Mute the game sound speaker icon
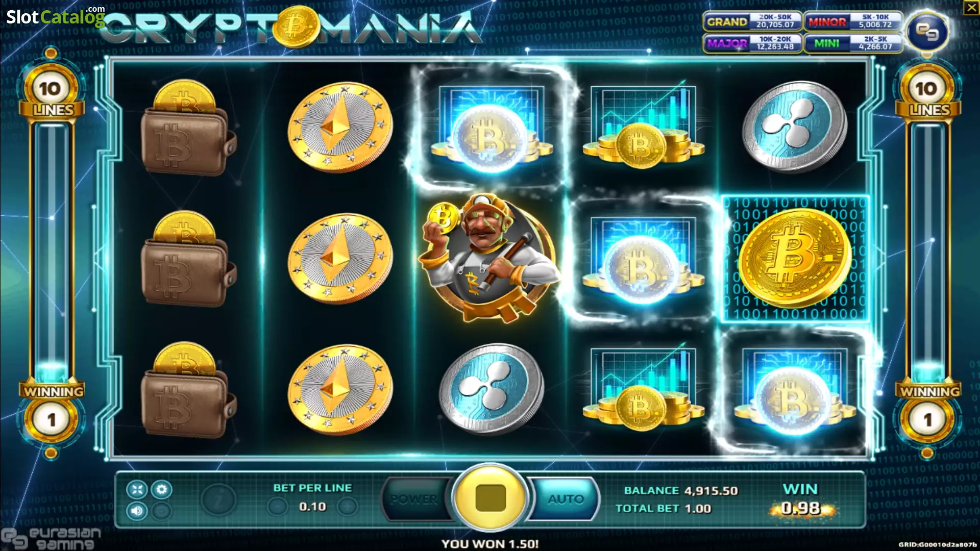Screen dimensions: 980x551 pyautogui.click(x=137, y=511)
